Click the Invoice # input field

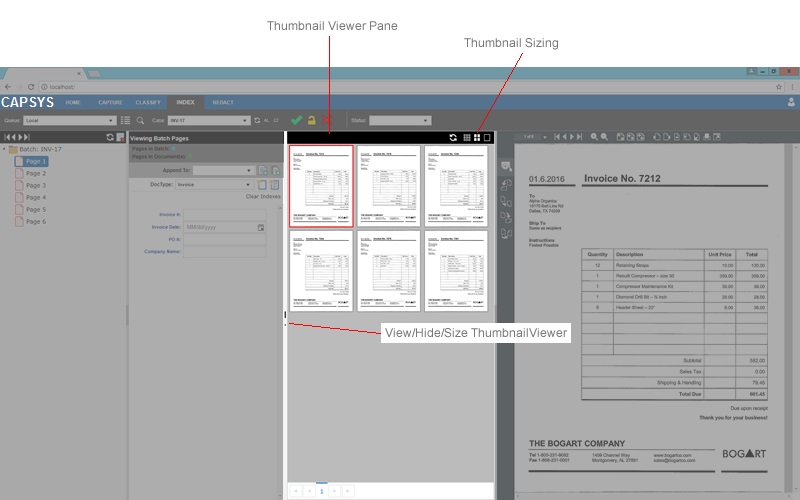pos(224,214)
